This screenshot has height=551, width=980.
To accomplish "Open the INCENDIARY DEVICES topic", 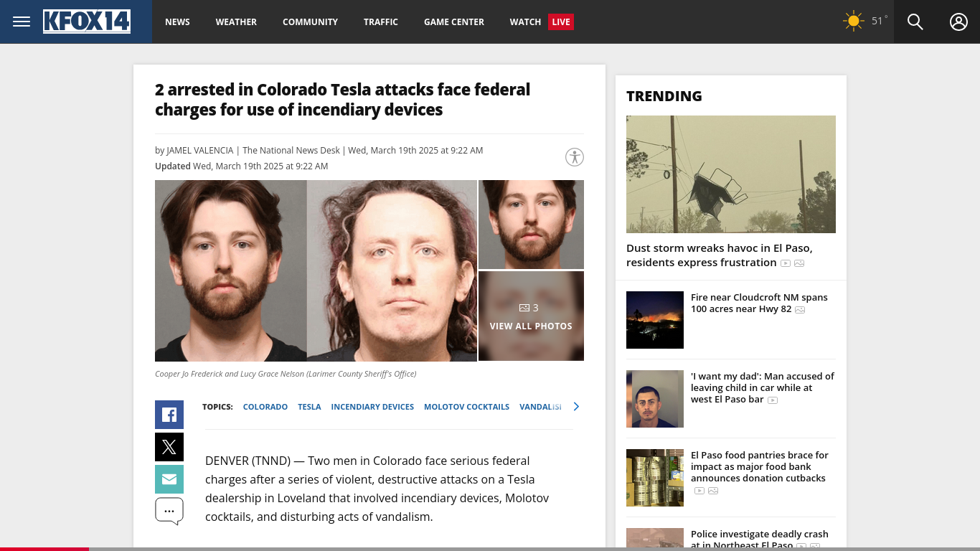I will click(372, 407).
